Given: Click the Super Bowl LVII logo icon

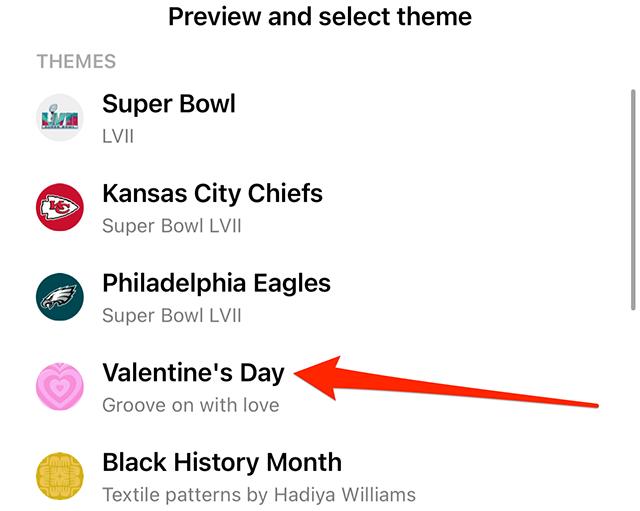Looking at the screenshot, I should click(60, 118).
